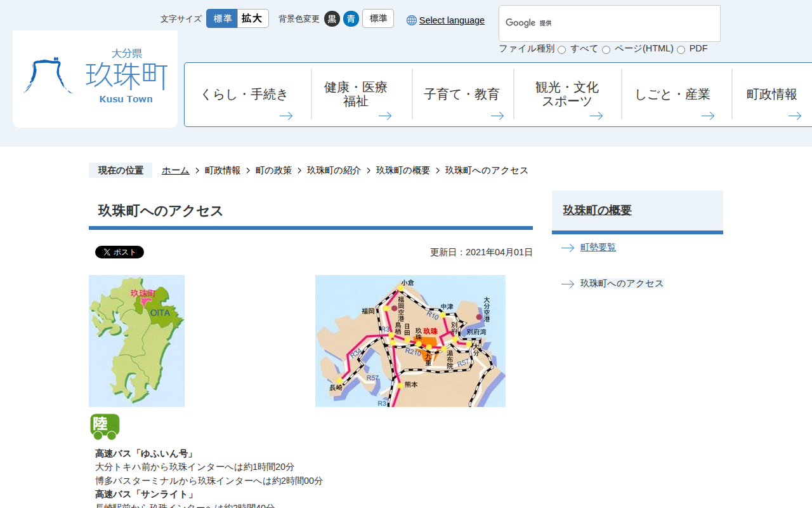Click the Kusu Town logo

click(x=95, y=79)
